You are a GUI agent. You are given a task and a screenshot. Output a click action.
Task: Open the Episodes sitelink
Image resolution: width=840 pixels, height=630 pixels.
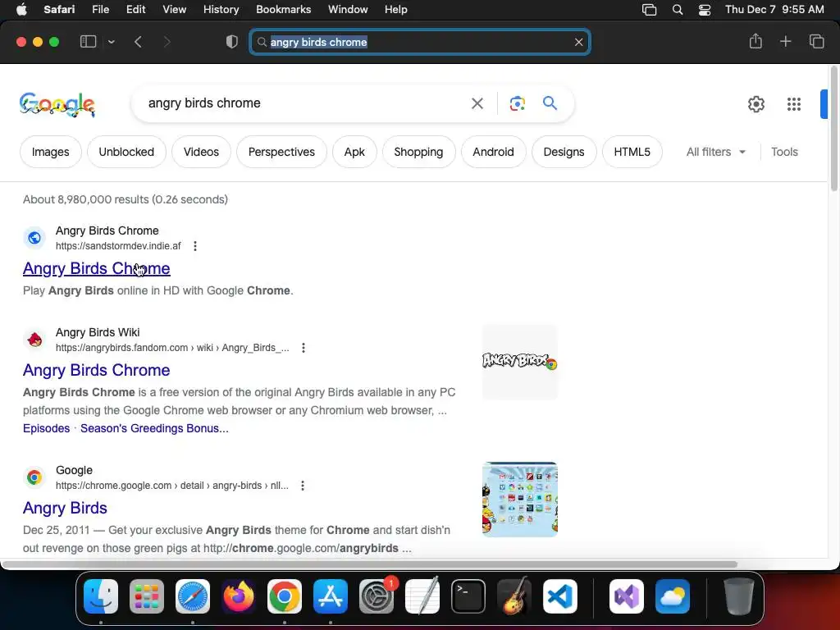pos(46,428)
